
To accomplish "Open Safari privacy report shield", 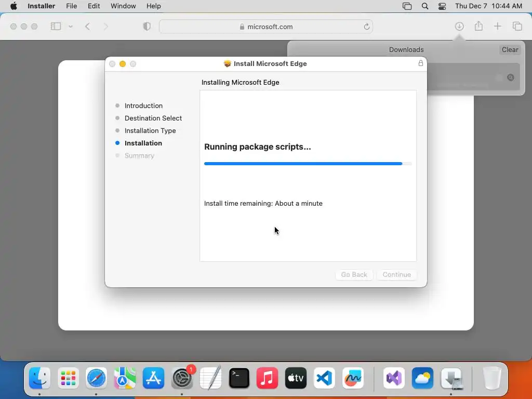I will [x=147, y=26].
